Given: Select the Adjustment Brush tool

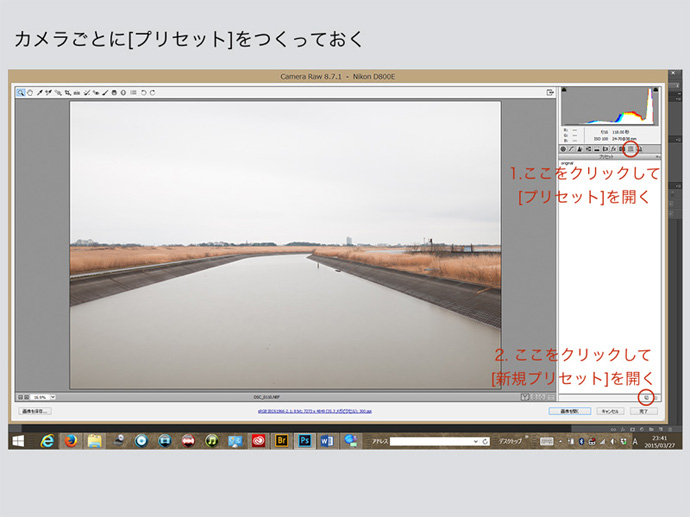Looking at the screenshot, I should [105, 93].
